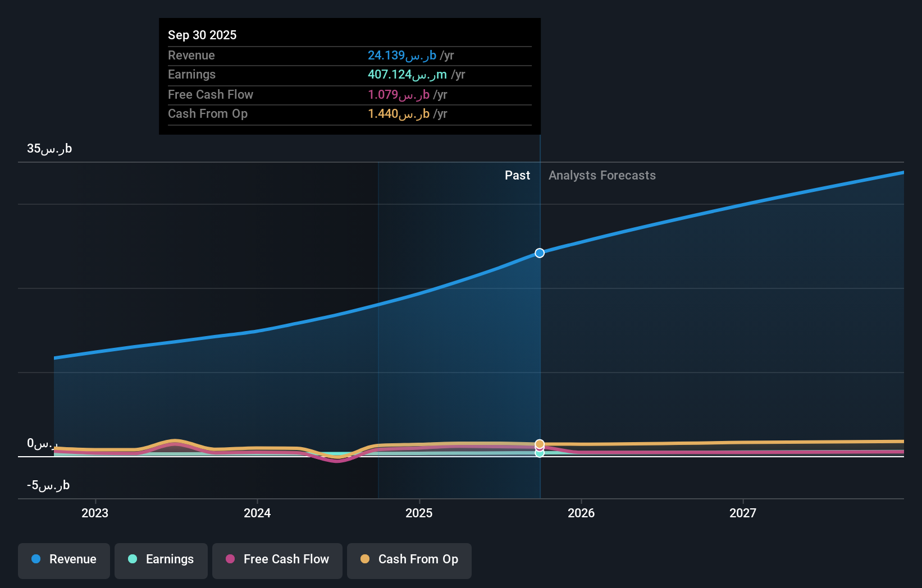Toggle the Revenue series visibility
This screenshot has height=588, width=922.
(x=63, y=561)
